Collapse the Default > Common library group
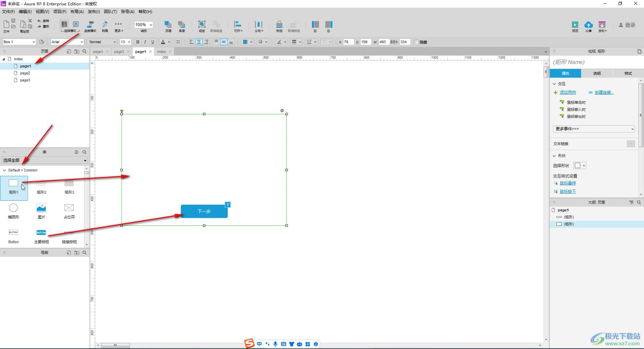 coord(5,171)
